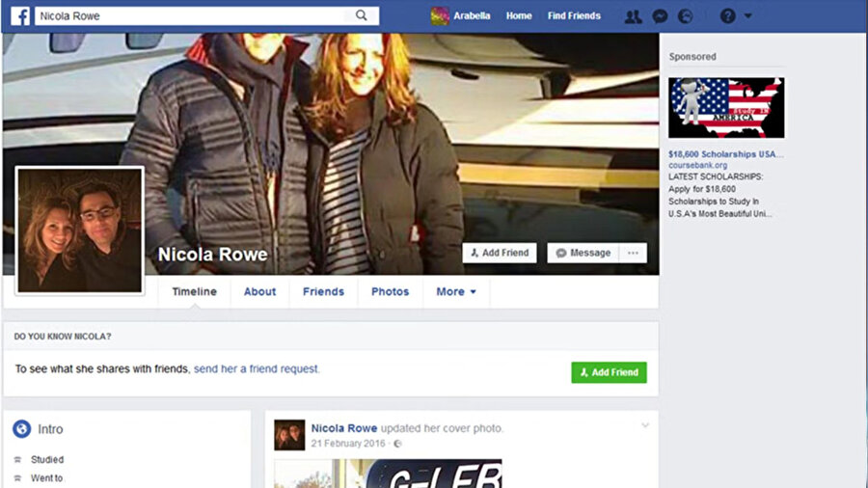
Task: Switch to the About tab
Action: pyautogui.click(x=259, y=291)
